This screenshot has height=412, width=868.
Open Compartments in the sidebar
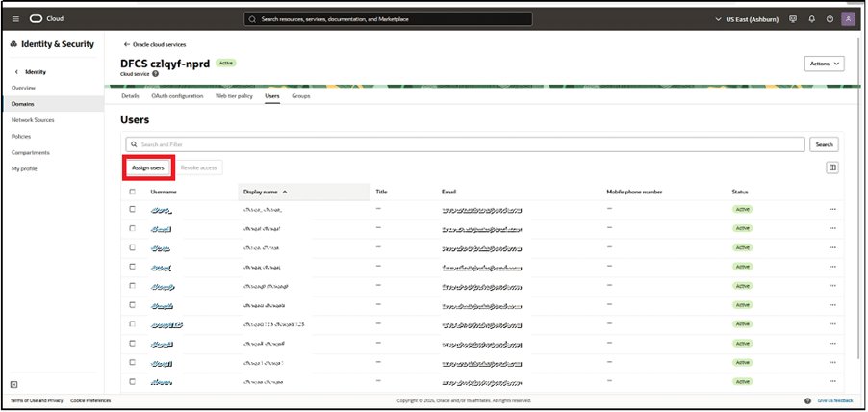(31, 152)
